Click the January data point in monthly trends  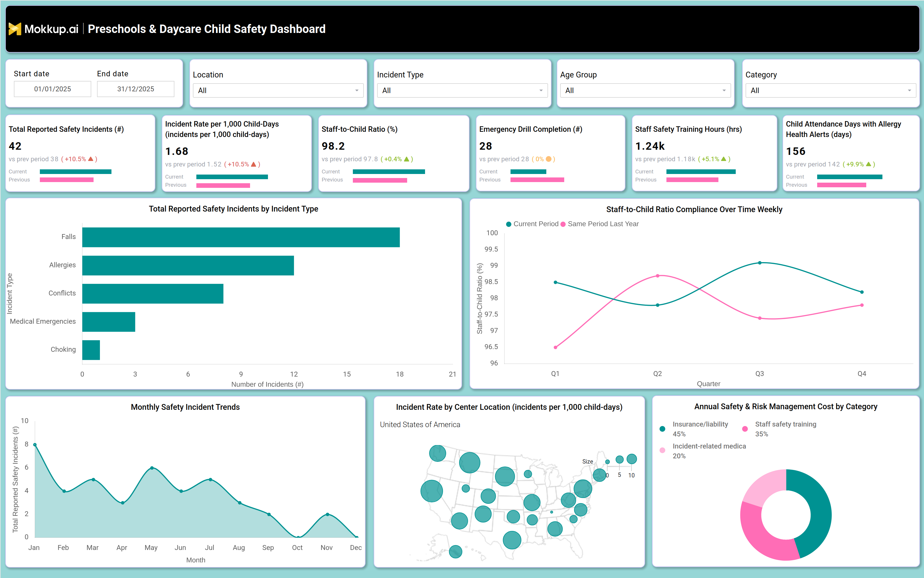click(35, 445)
